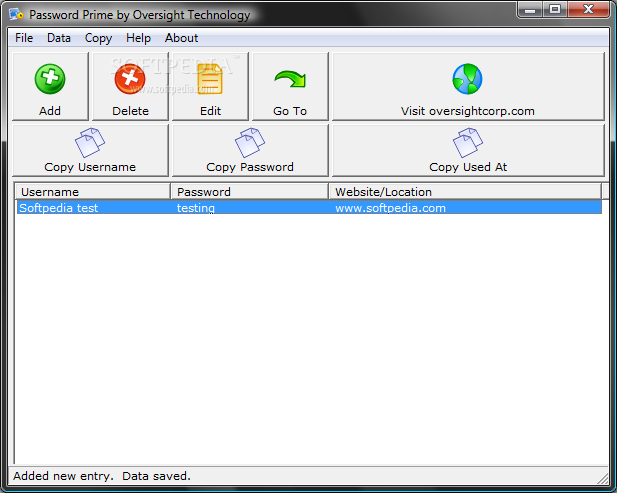Open the Help menu
617x493 pixels.
coord(138,38)
